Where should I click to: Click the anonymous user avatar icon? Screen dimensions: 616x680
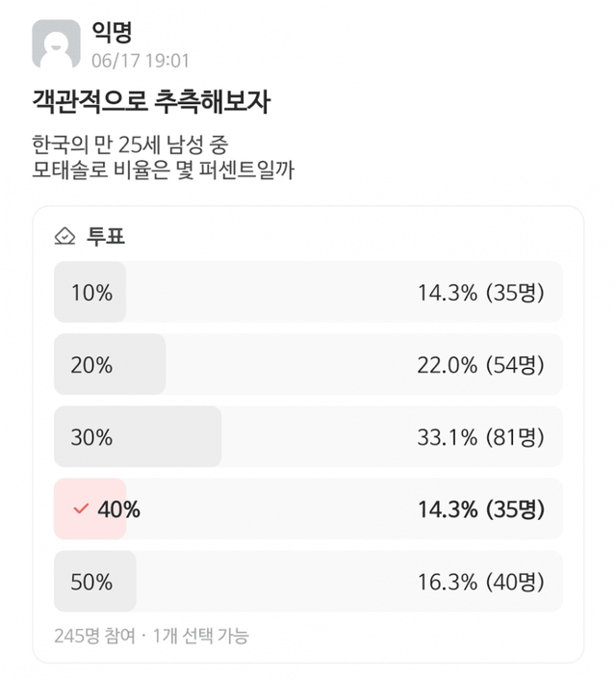pyautogui.click(x=56, y=44)
